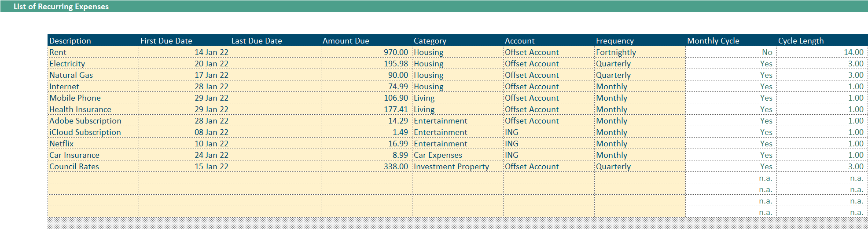Select the Rent amount 970.00 cell
868x229 pixels.
pyautogui.click(x=367, y=52)
